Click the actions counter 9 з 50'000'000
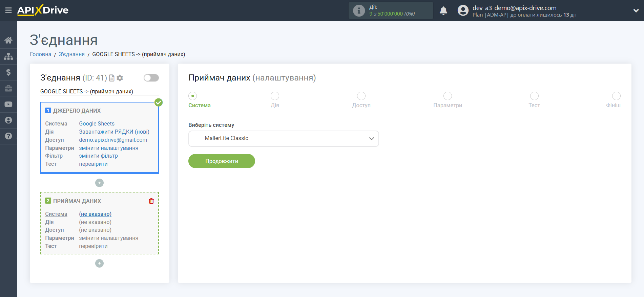 (x=392, y=14)
